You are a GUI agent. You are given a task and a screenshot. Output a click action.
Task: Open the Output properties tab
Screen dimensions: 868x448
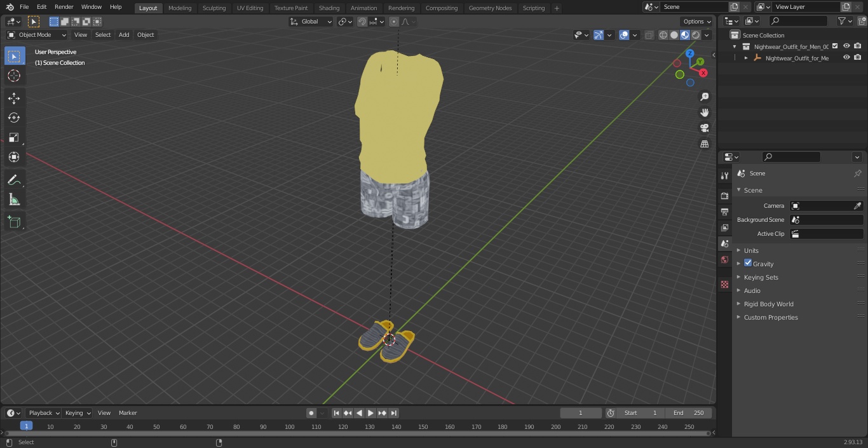click(724, 212)
